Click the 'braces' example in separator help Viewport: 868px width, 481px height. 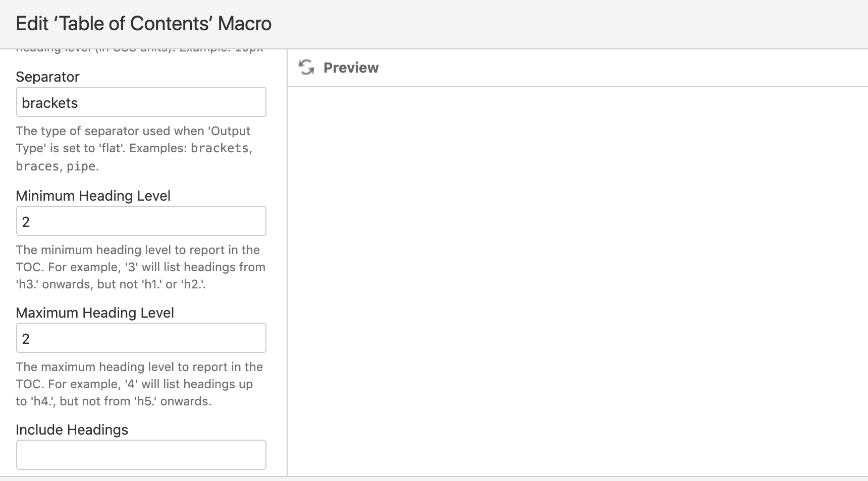pyautogui.click(x=37, y=166)
